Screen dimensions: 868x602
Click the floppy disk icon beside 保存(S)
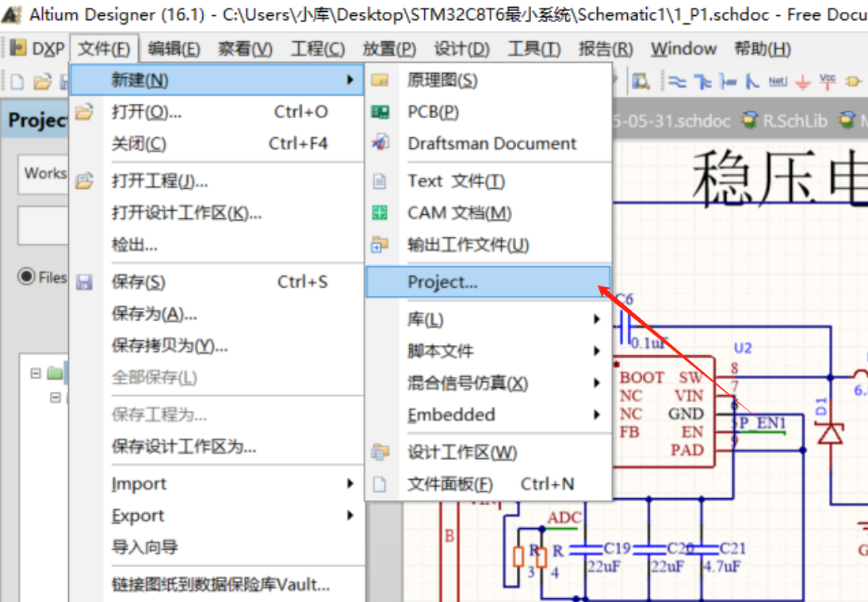click(84, 282)
